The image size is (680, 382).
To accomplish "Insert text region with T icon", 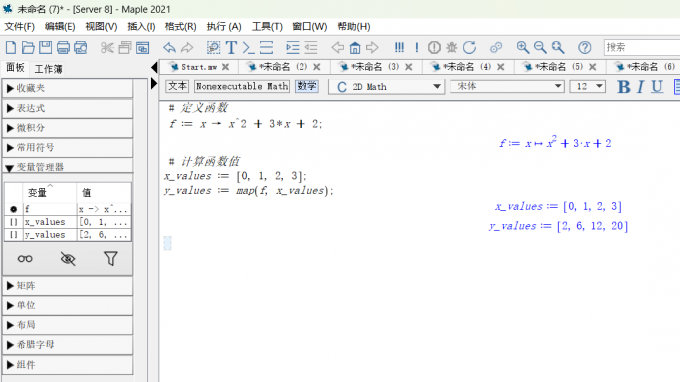I will (231, 47).
